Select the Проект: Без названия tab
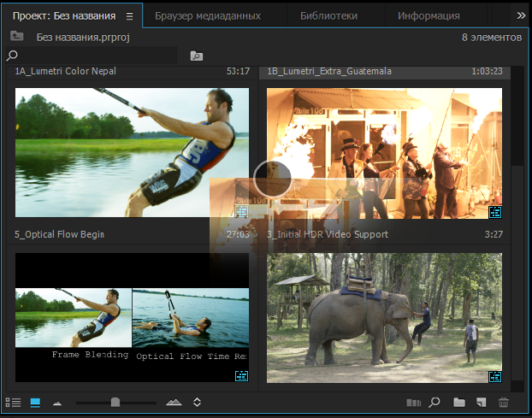The width and height of the screenshot is (532, 418). tap(64, 16)
